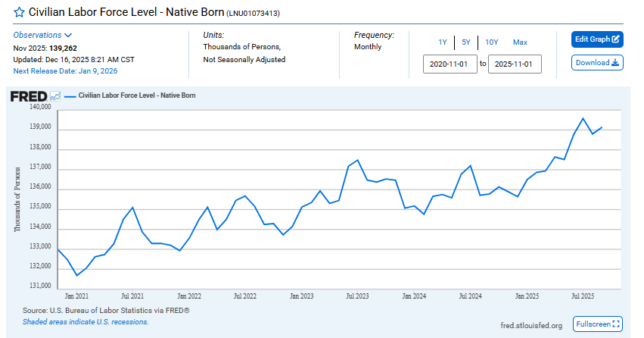Switch to the 10Y time range
Image resolution: width=644 pixels, height=338 pixels.
point(492,42)
